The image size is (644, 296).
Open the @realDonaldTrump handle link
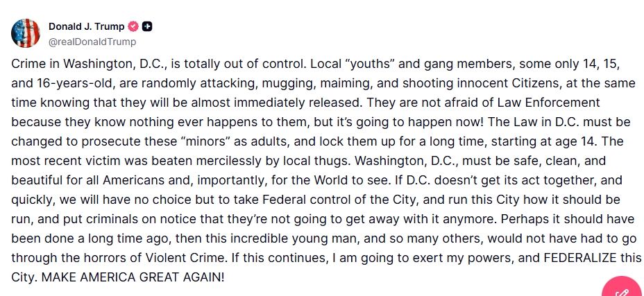(x=92, y=42)
